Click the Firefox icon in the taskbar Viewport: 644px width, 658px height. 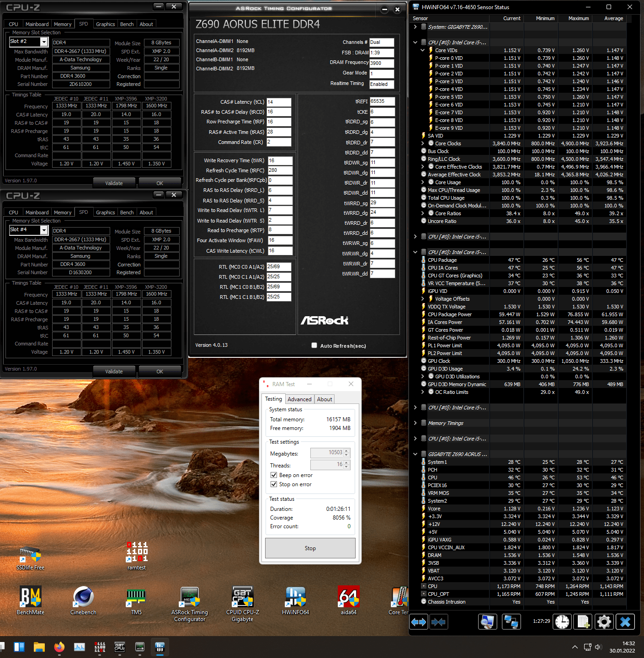coord(59,647)
